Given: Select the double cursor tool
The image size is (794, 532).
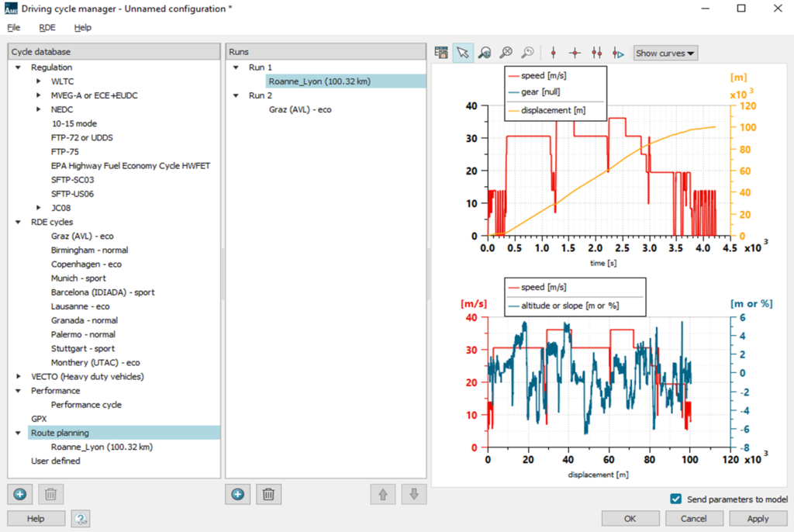Looking at the screenshot, I should tap(596, 53).
